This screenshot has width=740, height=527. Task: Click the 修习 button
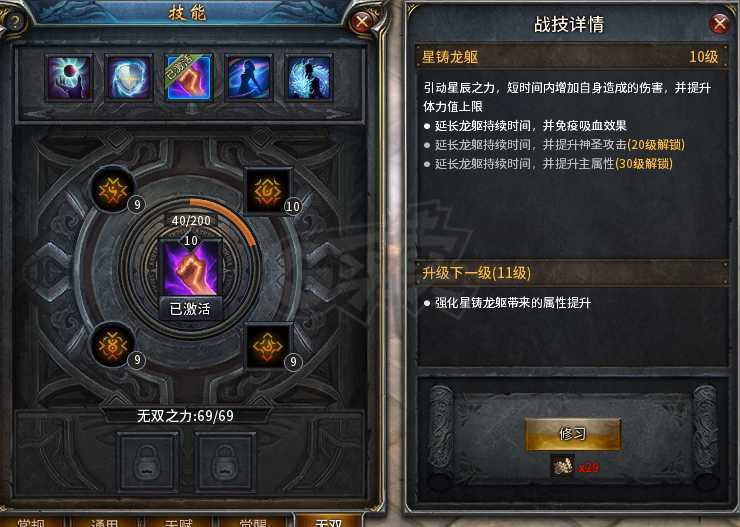(573, 434)
